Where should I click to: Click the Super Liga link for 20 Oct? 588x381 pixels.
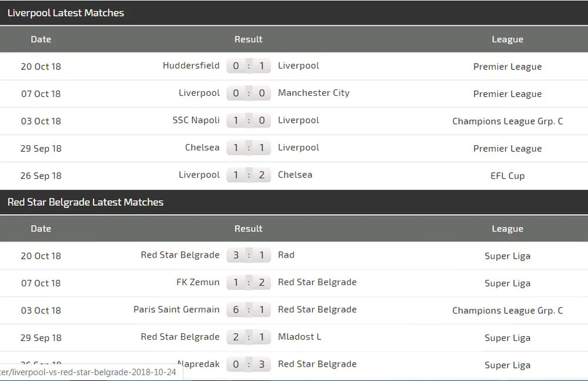[x=507, y=256]
